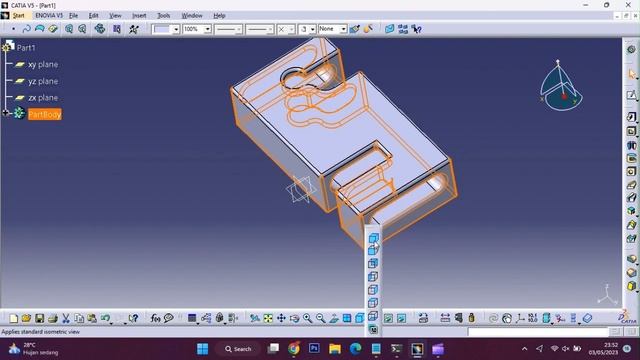This screenshot has height=360, width=640.
Task: Open the None layer dropdown
Action: (343, 29)
